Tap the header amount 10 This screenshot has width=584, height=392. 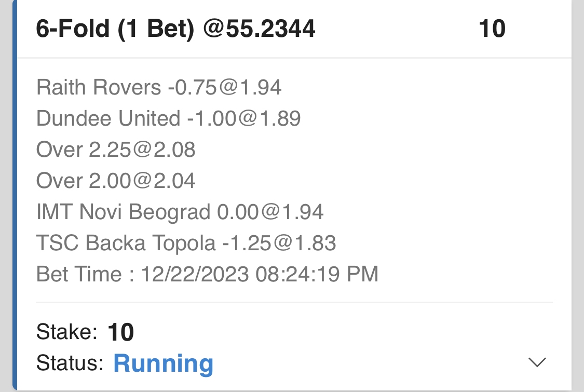click(492, 29)
